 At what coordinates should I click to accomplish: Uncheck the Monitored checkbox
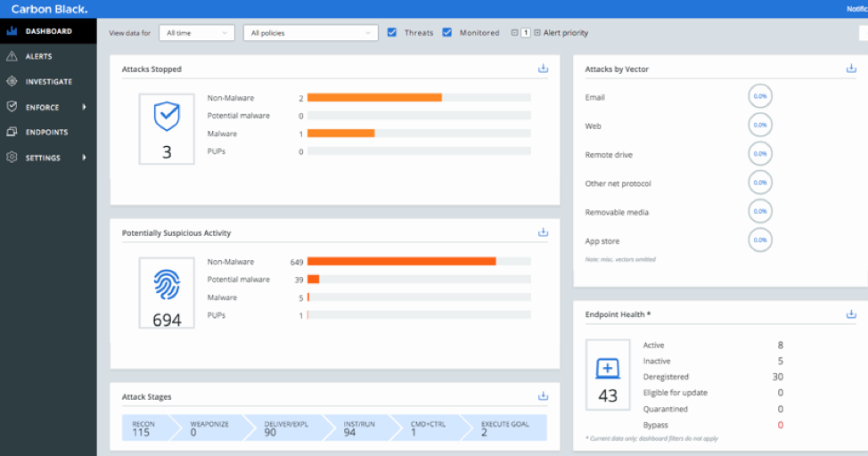coord(447,33)
